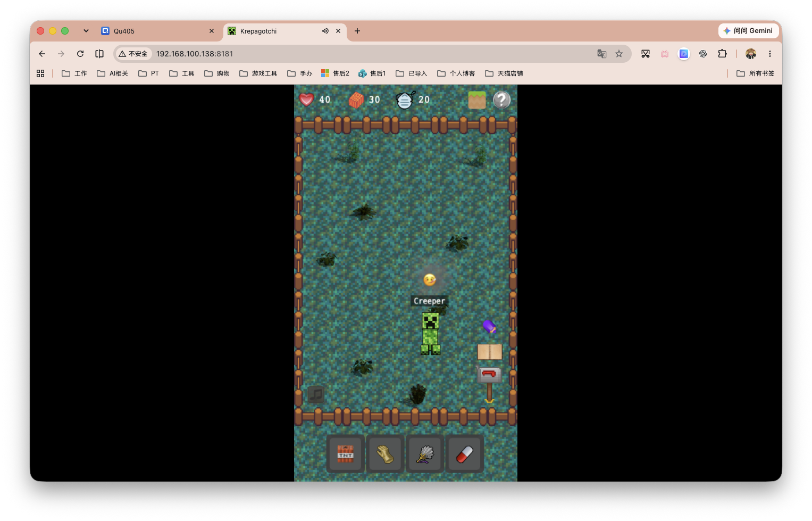Mute the Krepagotchi tab audio
Screen dimensions: 812x521
click(x=325, y=31)
